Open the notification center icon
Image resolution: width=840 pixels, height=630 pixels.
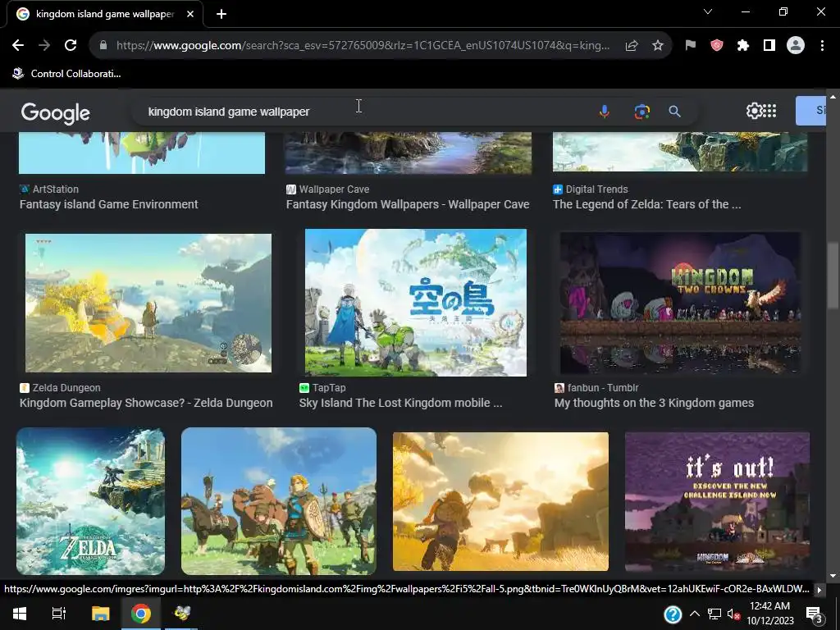point(814,614)
